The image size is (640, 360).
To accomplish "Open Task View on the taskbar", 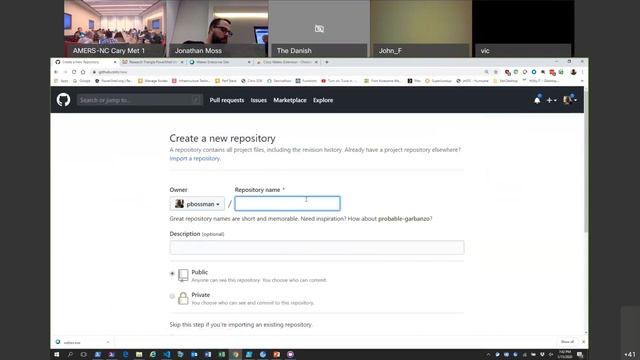I will [x=84, y=355].
